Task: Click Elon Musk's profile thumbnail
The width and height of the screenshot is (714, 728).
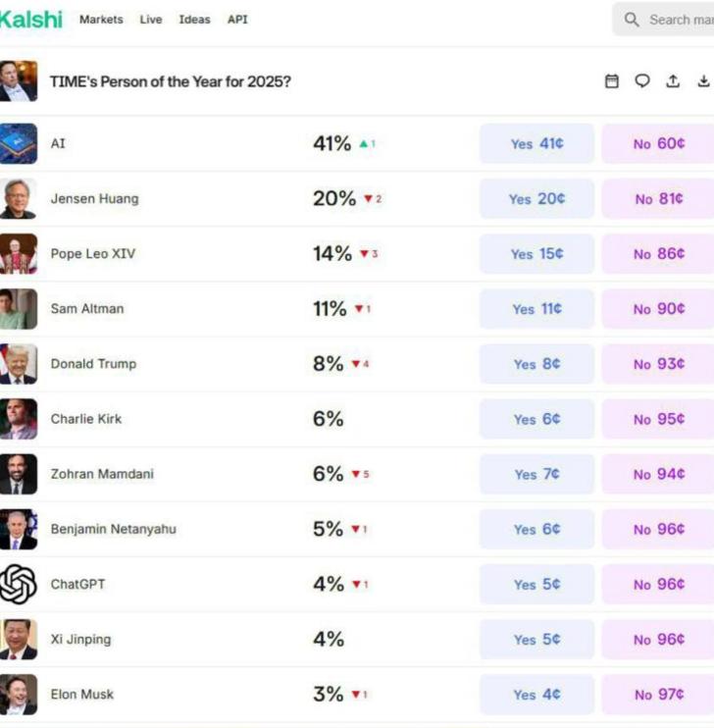Action: [18, 694]
